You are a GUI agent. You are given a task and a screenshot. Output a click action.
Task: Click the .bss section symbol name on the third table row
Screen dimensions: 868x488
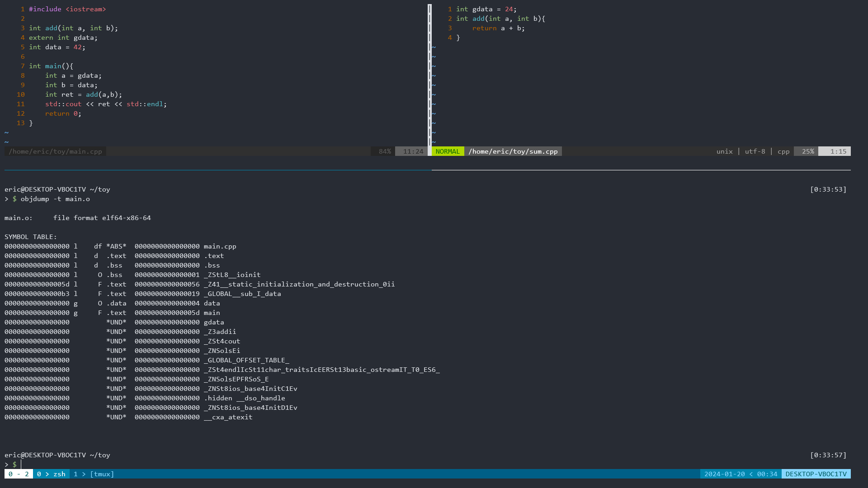212,265
